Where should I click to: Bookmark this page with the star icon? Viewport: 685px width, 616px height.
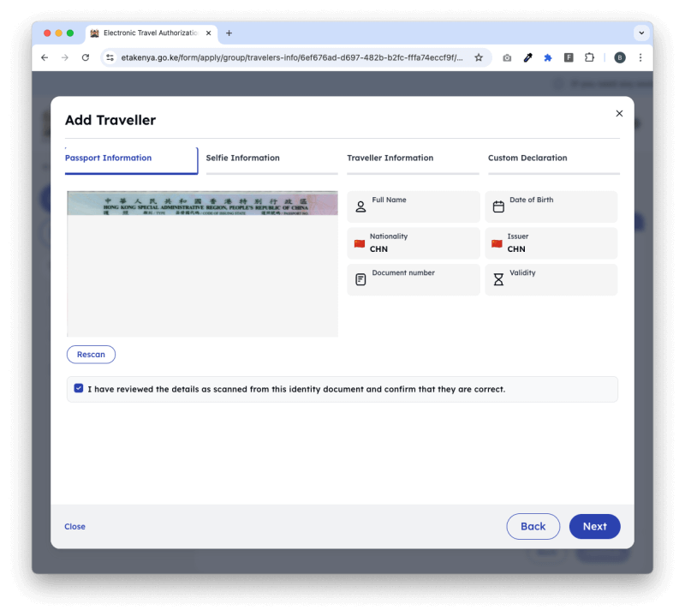click(479, 57)
